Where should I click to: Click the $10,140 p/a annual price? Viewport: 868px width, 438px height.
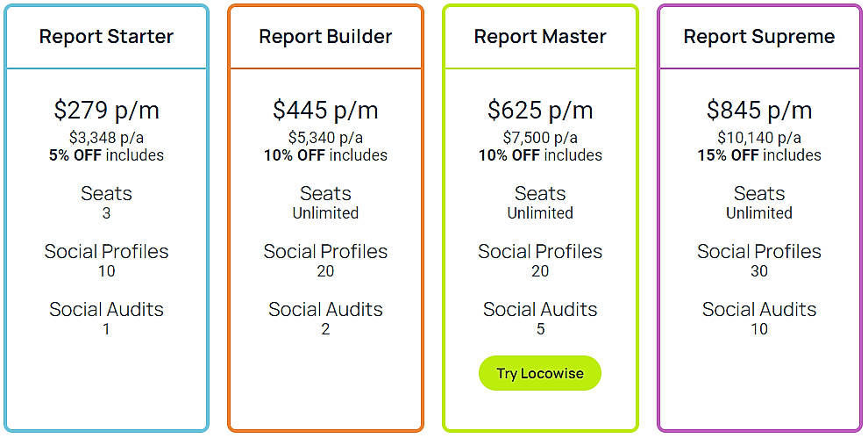759,138
